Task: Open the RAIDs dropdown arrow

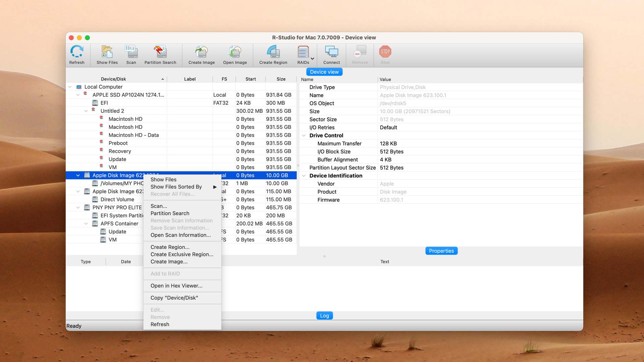Action: click(313, 59)
